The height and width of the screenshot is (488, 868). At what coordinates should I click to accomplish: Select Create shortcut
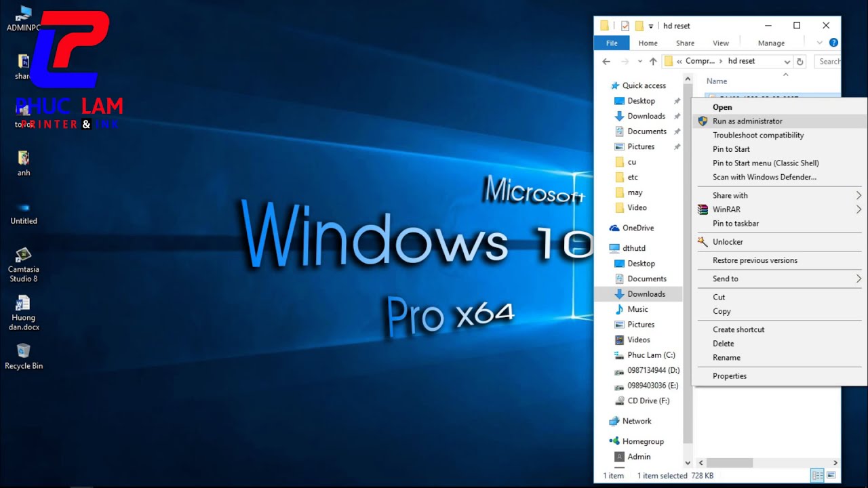tap(779, 329)
